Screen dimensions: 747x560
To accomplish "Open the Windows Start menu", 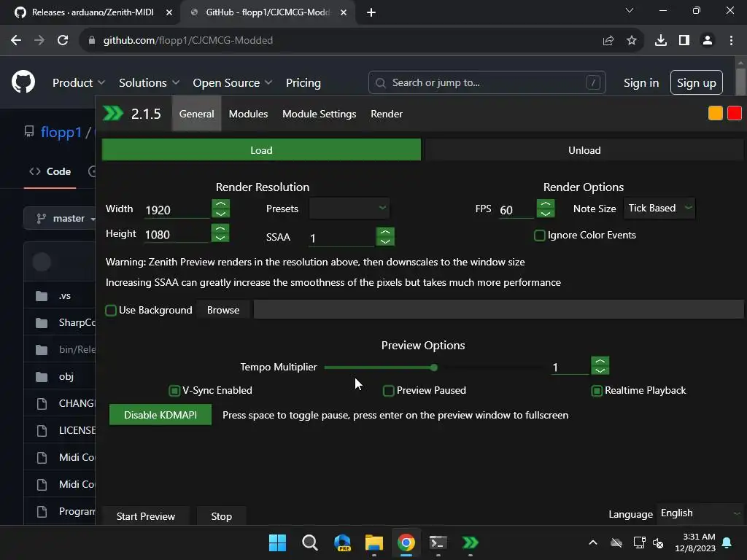I will tap(277, 542).
